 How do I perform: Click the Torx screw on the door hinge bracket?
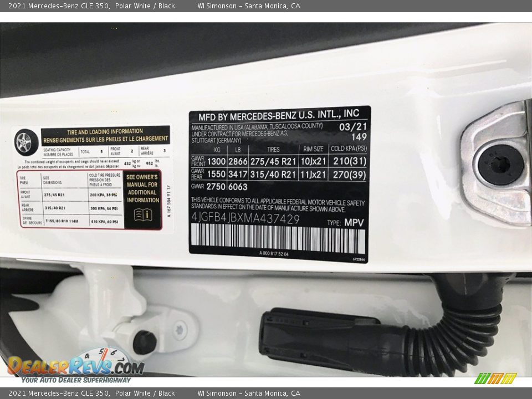coord(180,330)
